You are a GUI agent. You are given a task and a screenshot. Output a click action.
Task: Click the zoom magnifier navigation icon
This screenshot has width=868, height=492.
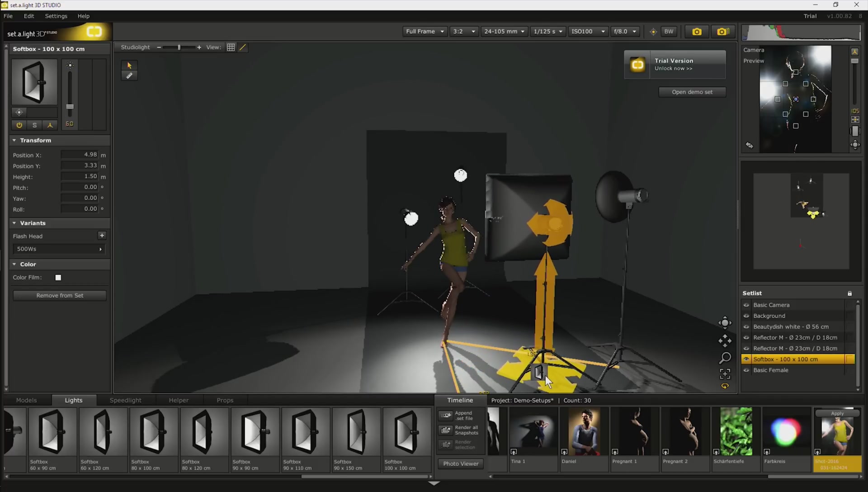click(x=725, y=358)
